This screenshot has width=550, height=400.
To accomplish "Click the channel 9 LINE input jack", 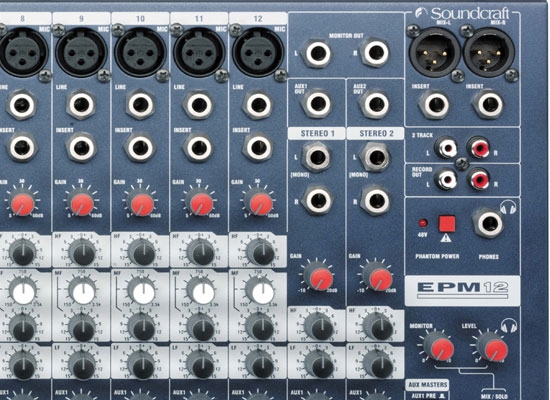I will pos(81,105).
